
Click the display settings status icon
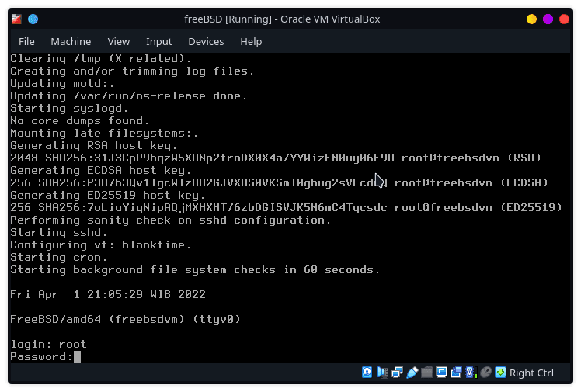click(x=441, y=373)
